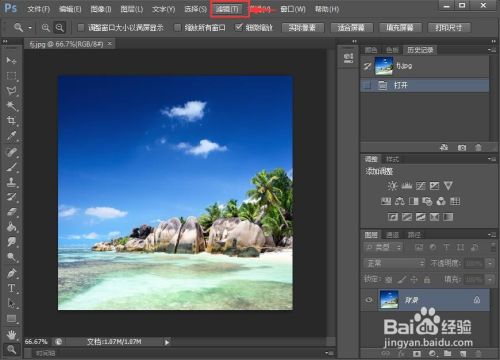Add a Brightness/Contrast adjustment
This screenshot has width=500, height=360.
(392, 186)
